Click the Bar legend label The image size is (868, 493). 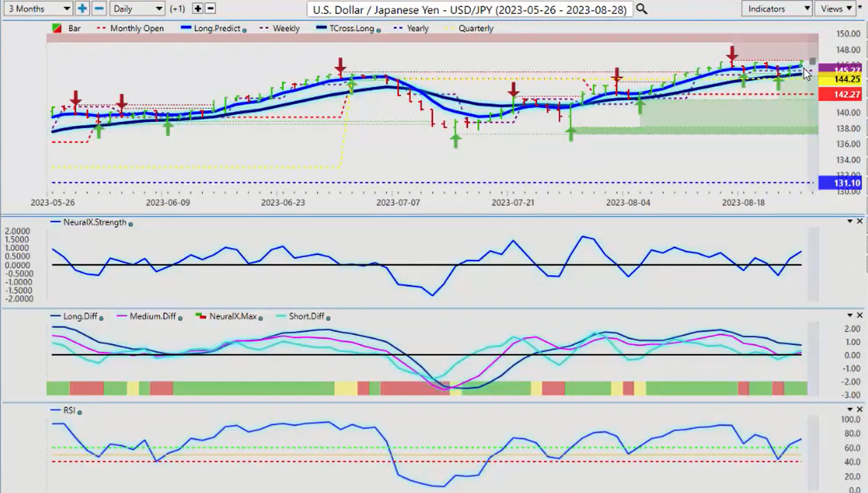(x=74, y=28)
